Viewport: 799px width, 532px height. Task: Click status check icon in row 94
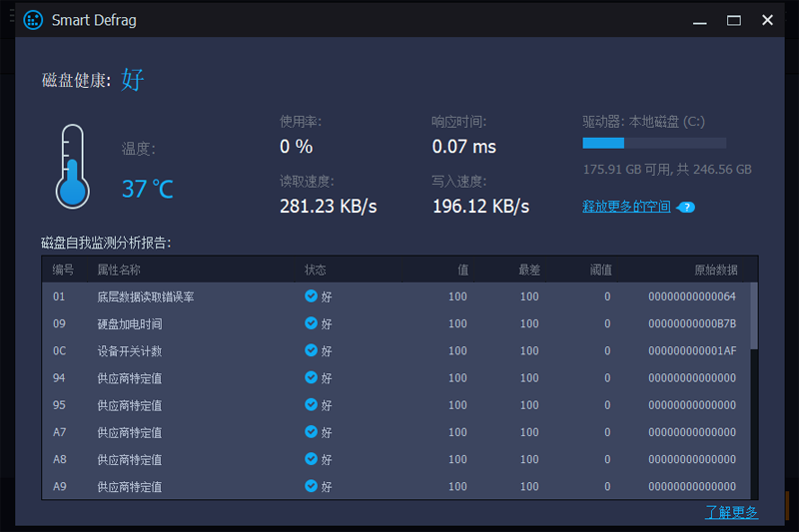coord(311,377)
